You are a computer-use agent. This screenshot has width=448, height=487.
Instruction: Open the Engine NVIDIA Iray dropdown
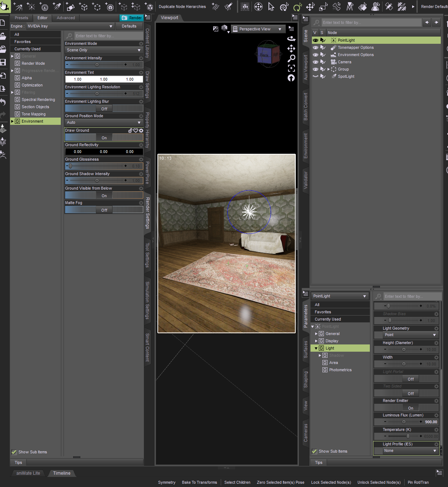click(x=70, y=26)
